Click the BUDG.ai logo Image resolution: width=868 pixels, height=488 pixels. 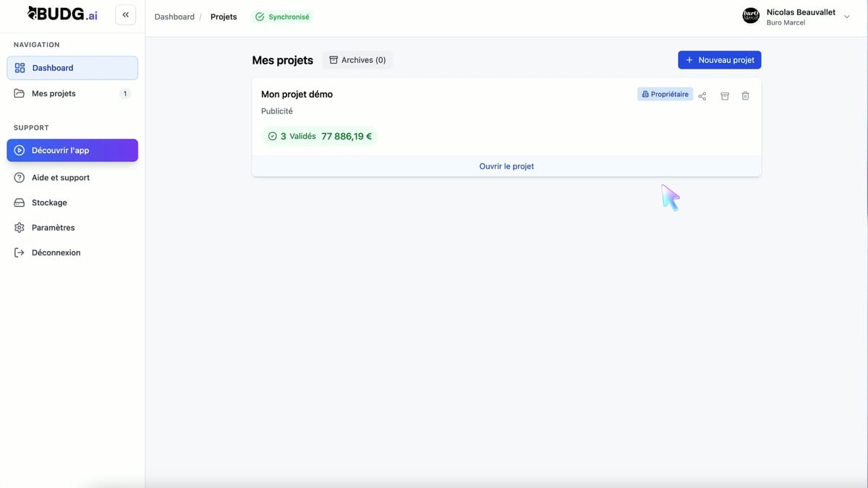pos(62,14)
